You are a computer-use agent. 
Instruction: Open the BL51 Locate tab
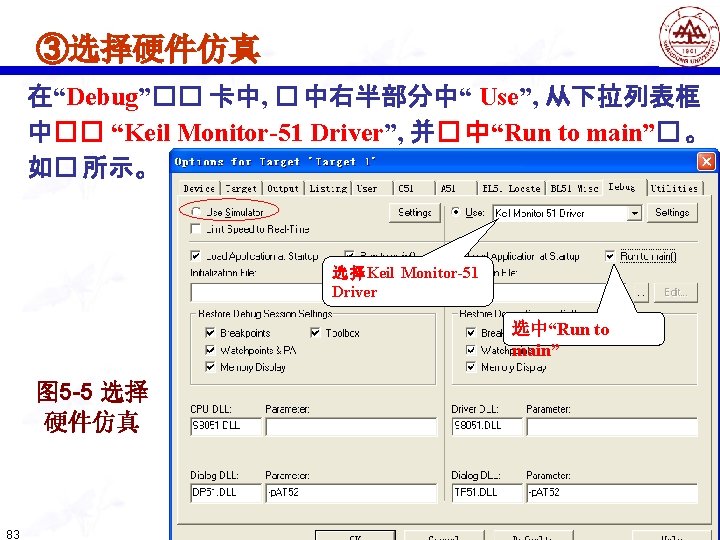[x=511, y=188]
